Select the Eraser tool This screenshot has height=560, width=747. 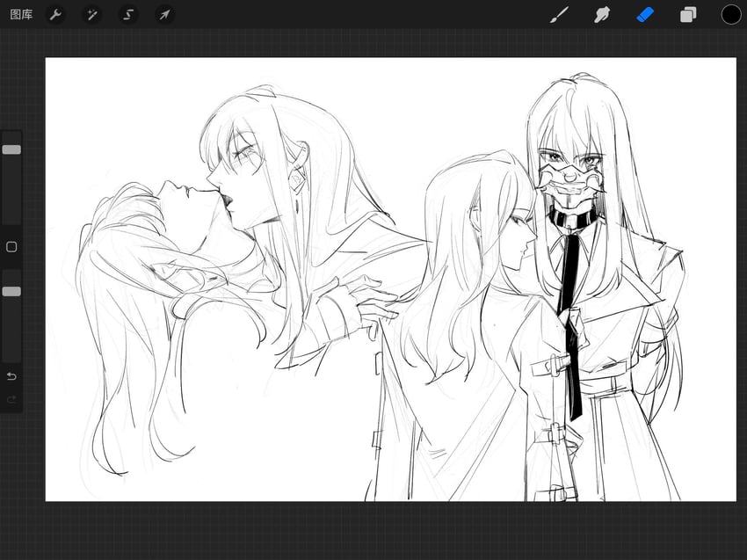click(645, 15)
